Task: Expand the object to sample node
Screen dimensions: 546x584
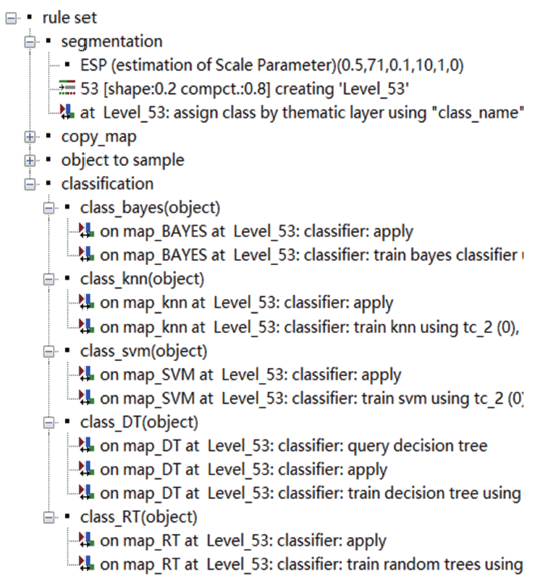Action: (30, 161)
